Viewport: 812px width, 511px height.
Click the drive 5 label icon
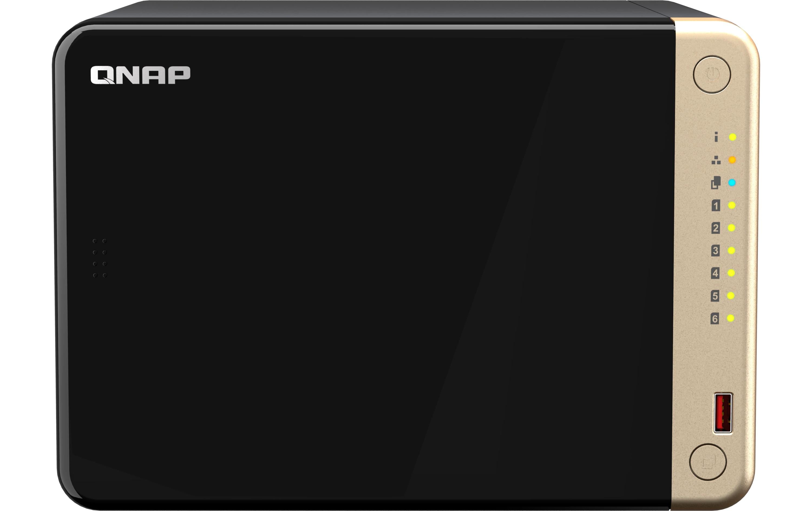click(715, 296)
